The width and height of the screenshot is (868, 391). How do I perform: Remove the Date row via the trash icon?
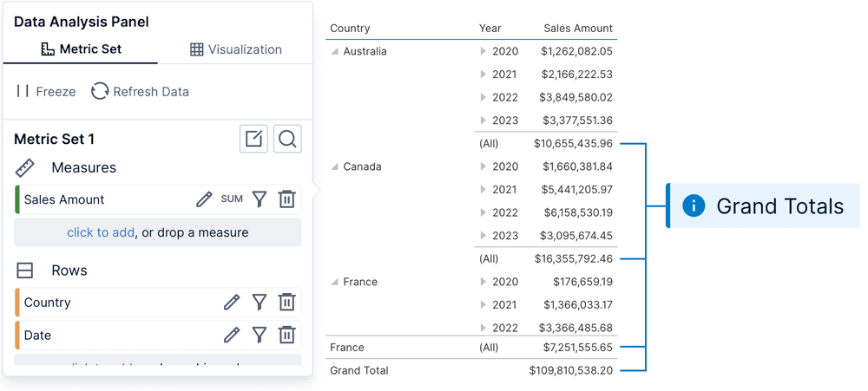point(286,336)
